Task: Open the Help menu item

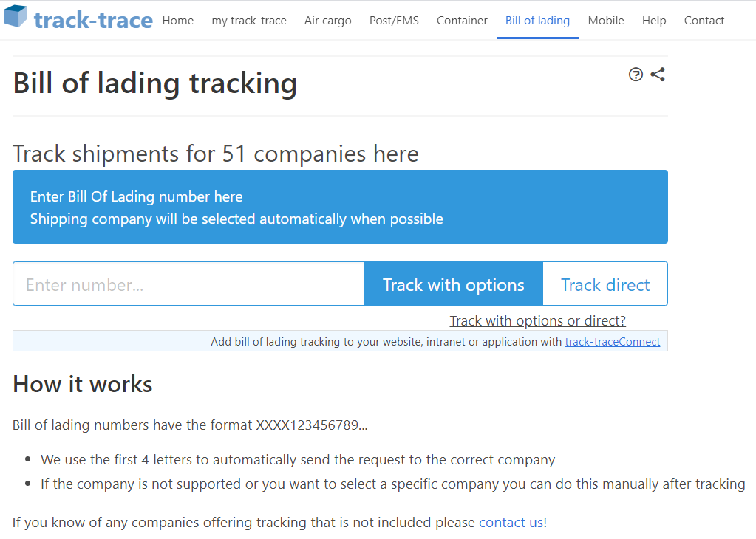Action: click(x=654, y=20)
